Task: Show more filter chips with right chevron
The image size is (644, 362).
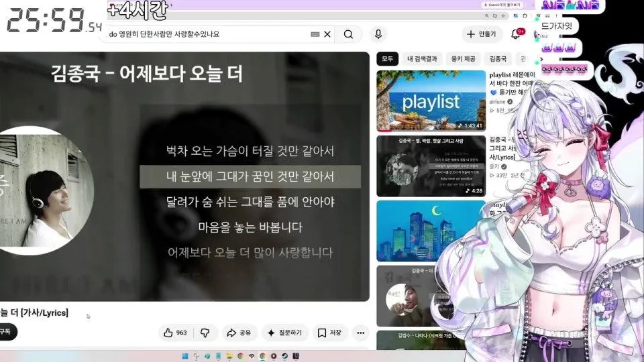Action: click(x=541, y=59)
